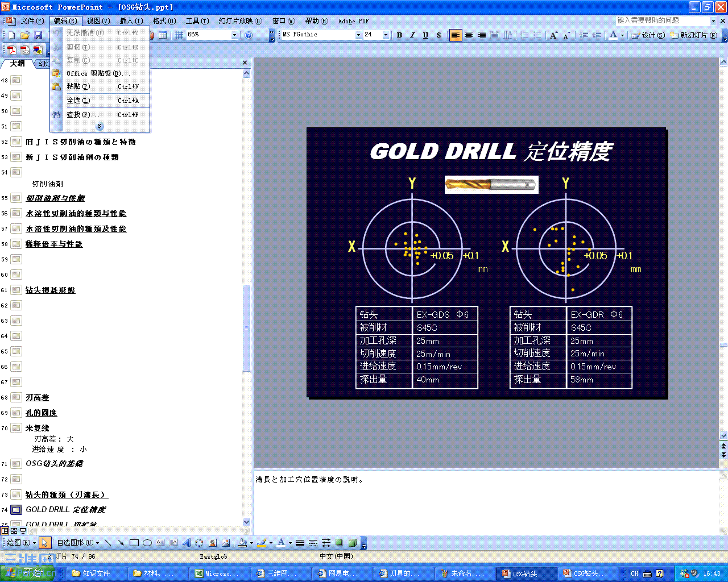Open the 知识文件 folder taskbar button
This screenshot has height=582, width=728.
[96, 573]
